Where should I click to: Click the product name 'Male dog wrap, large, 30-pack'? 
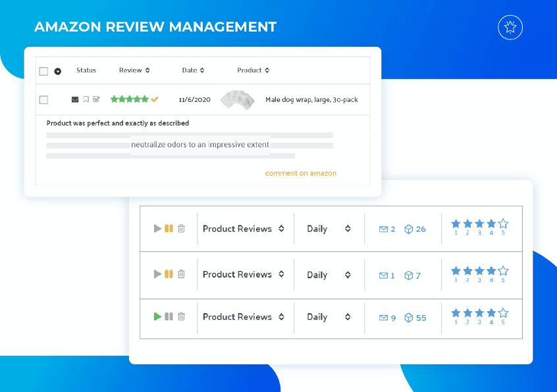coord(311,100)
